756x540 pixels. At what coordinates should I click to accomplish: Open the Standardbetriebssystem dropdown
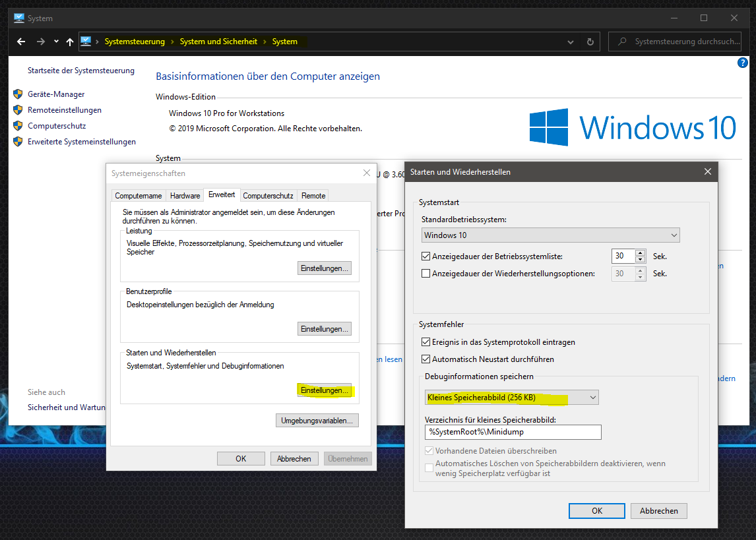point(550,235)
